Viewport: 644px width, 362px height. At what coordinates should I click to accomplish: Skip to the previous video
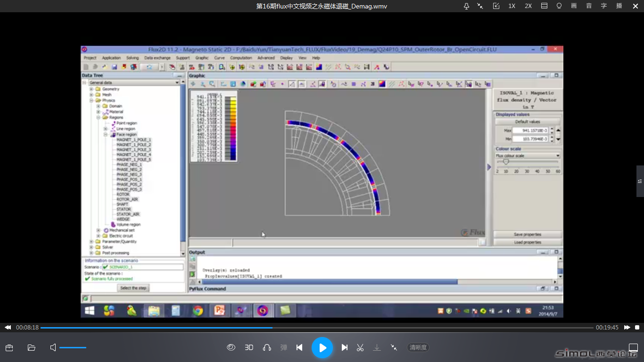point(299,347)
